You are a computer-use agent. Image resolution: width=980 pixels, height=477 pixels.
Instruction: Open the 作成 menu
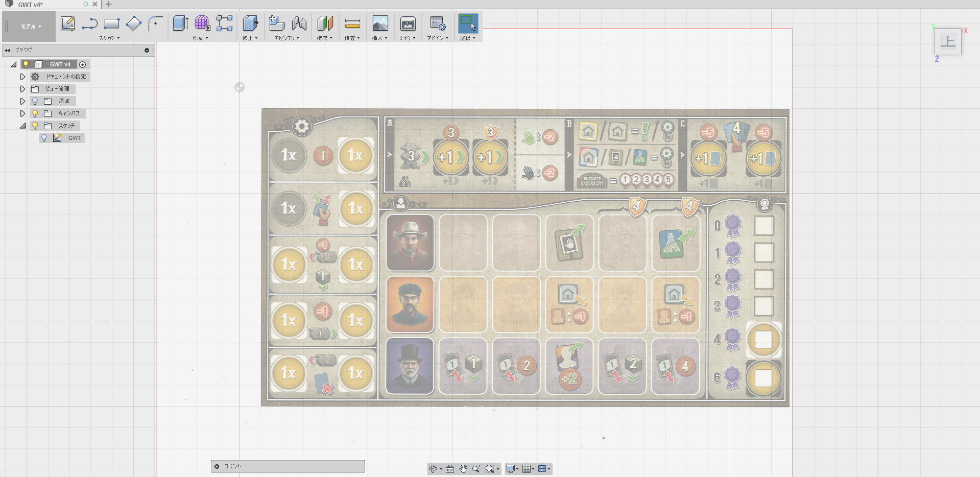pos(201,38)
